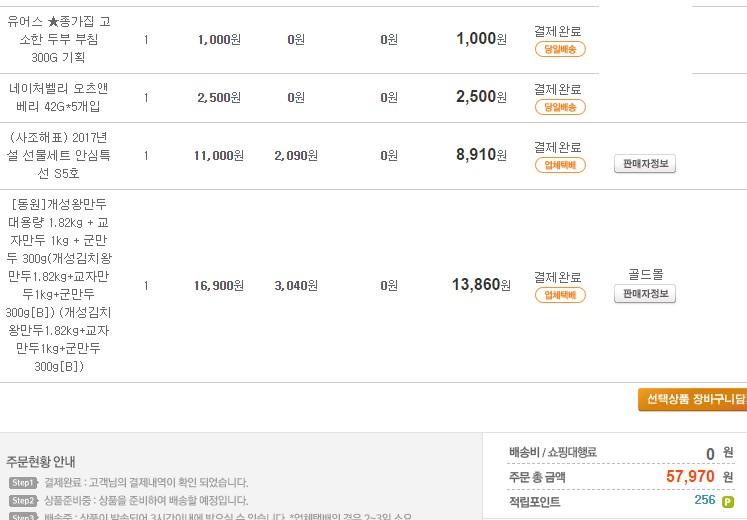Open 판매자정보 under the 골드몰 seller
Viewport: 747px width, 520px height.
click(645, 294)
